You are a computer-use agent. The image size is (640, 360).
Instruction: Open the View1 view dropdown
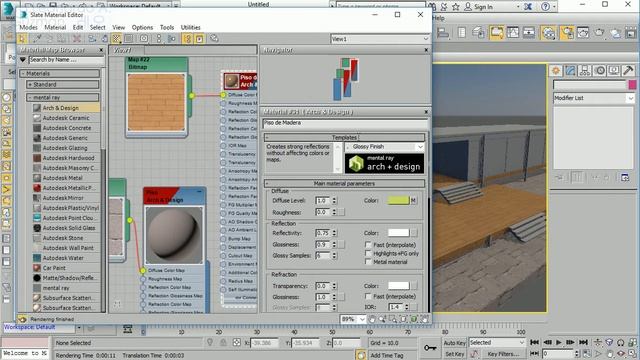coord(380,39)
